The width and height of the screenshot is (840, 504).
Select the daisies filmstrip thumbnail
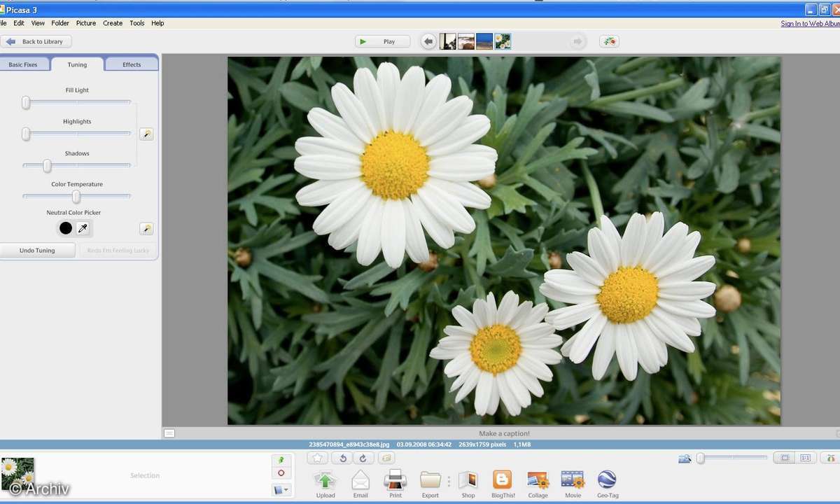[503, 41]
